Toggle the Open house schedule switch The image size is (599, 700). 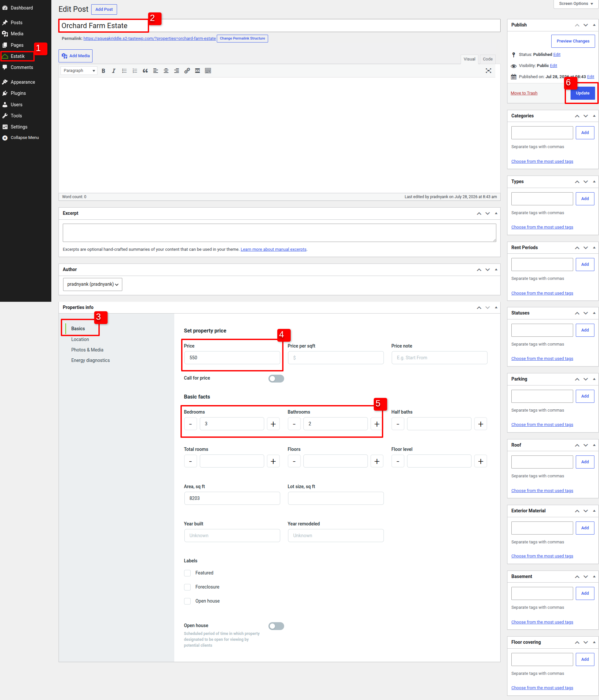[276, 626]
